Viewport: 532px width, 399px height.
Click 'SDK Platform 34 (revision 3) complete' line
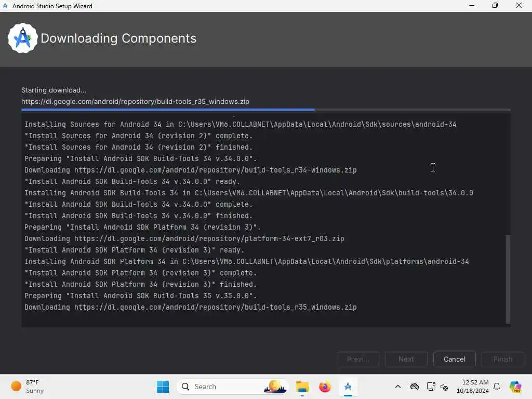point(140,273)
